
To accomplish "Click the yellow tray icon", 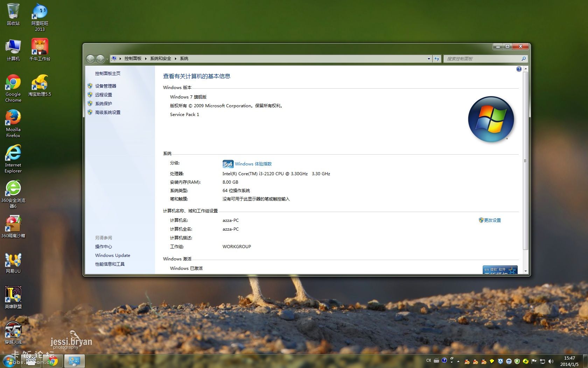I will point(492,361).
